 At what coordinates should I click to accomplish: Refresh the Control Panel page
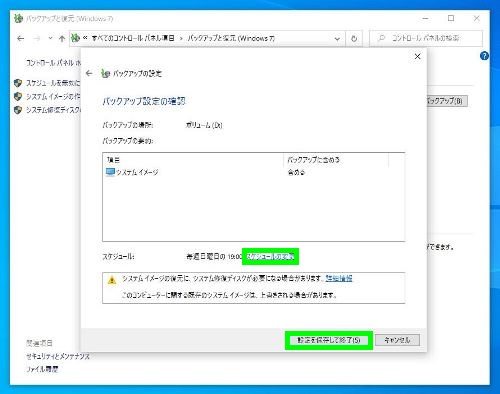coord(354,39)
